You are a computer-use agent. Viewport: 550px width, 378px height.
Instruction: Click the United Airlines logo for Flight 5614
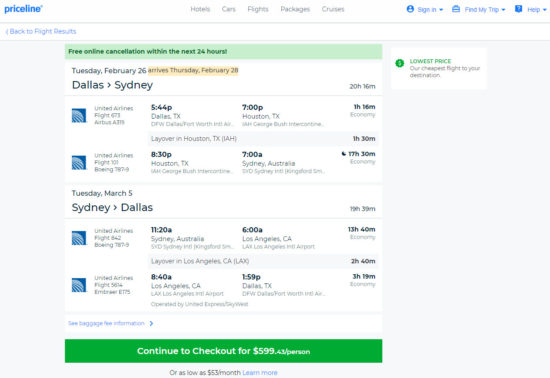coord(79,285)
